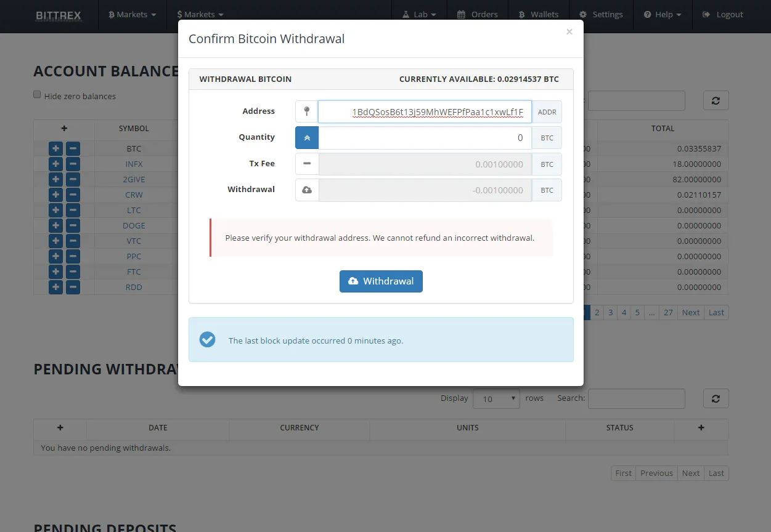Toggle Hide zero balances checkbox

[x=37, y=95]
